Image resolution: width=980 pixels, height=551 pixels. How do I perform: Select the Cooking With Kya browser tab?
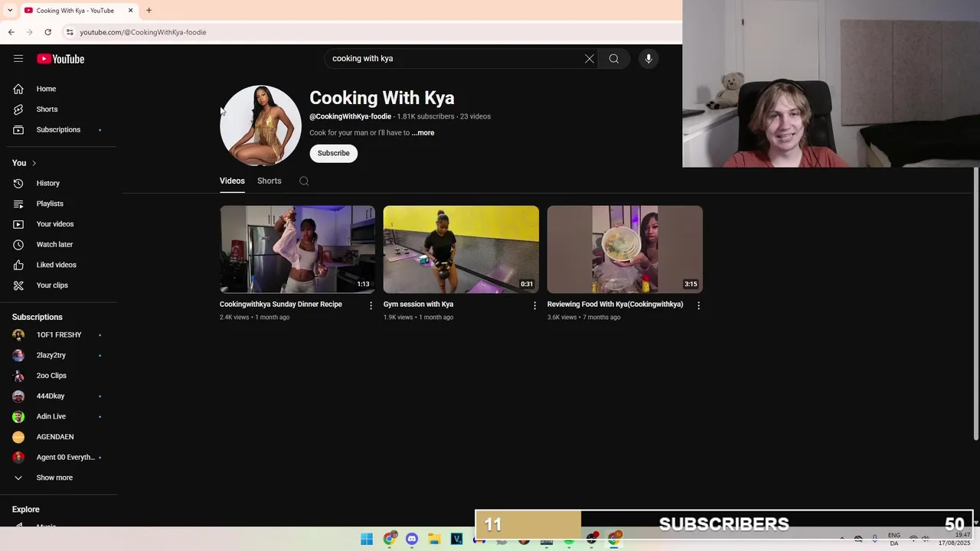(75, 11)
